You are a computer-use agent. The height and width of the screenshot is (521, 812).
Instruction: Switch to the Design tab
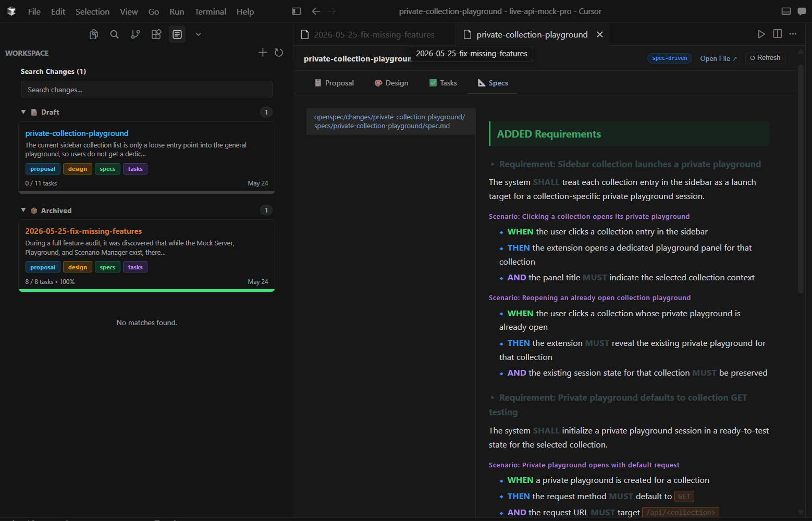391,83
